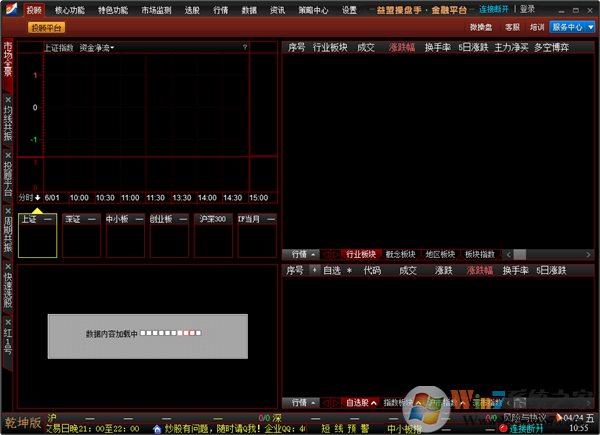The width and height of the screenshot is (600, 435).
Task: Close the 市场全景 side tab
Action: tap(8, 43)
